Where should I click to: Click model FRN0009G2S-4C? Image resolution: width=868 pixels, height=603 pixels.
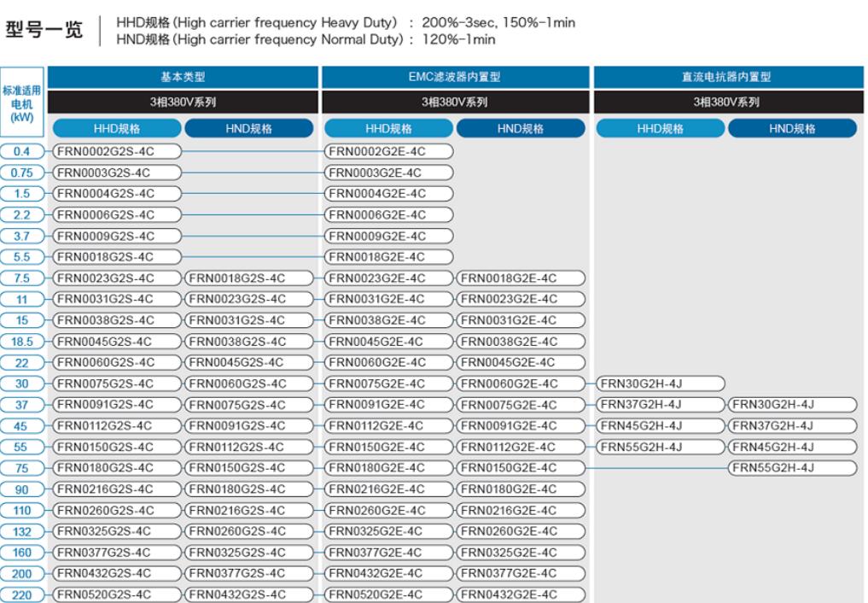coord(117,236)
